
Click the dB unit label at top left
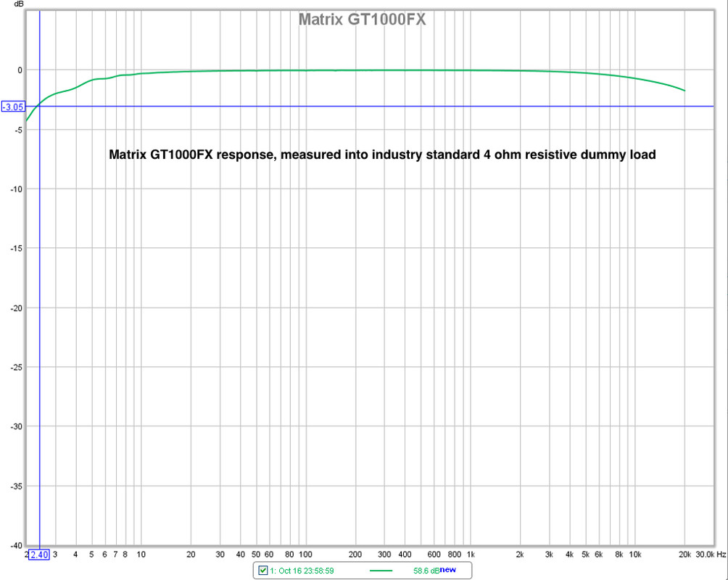pyautogui.click(x=19, y=4)
